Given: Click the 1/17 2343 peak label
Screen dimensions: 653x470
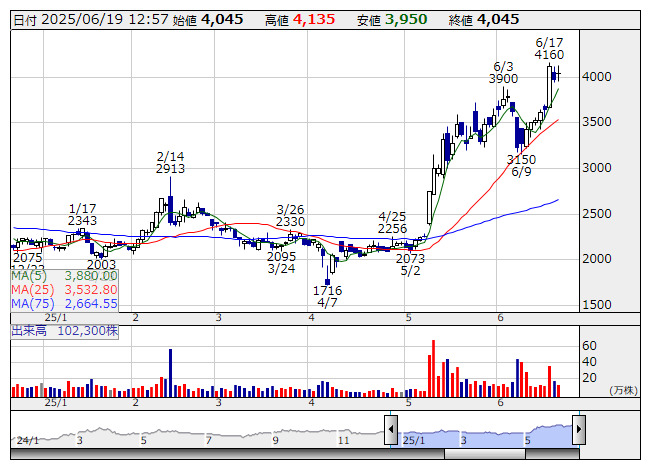Looking at the screenshot, I should click(x=82, y=214).
